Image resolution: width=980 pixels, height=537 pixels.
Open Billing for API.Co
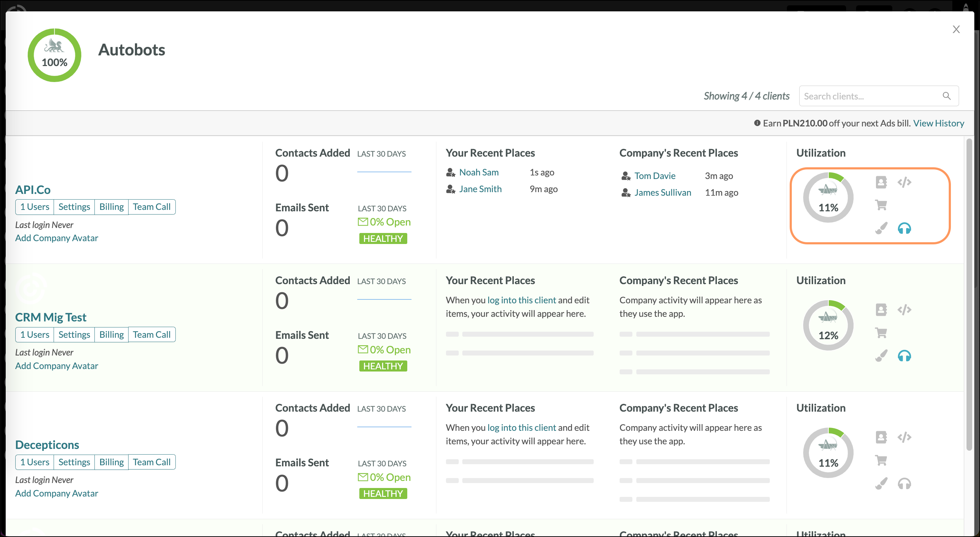click(x=111, y=207)
